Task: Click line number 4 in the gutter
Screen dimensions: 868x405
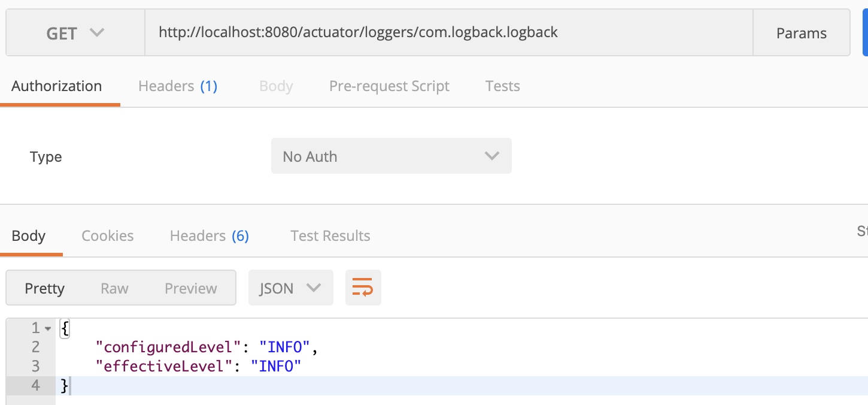Action: [x=35, y=385]
